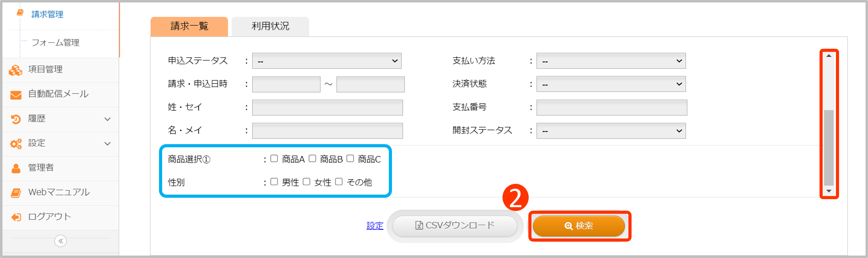This screenshot has height=258, width=868.
Task: Open the 設定 link near CSVダウンロード
Action: (374, 226)
